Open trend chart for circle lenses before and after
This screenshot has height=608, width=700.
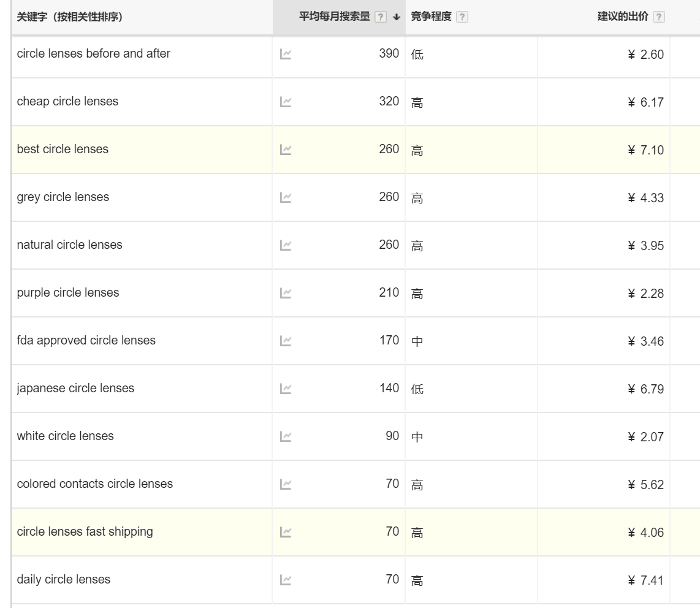(x=285, y=55)
